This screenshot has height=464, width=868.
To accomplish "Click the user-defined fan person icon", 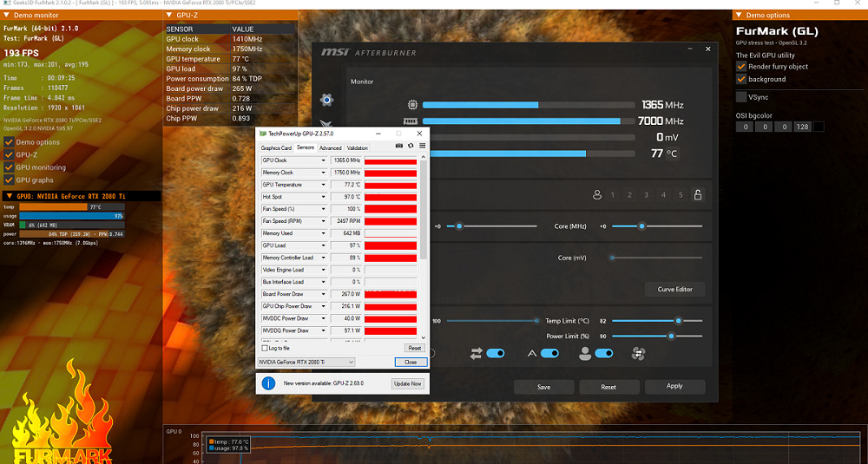I will tap(584, 353).
